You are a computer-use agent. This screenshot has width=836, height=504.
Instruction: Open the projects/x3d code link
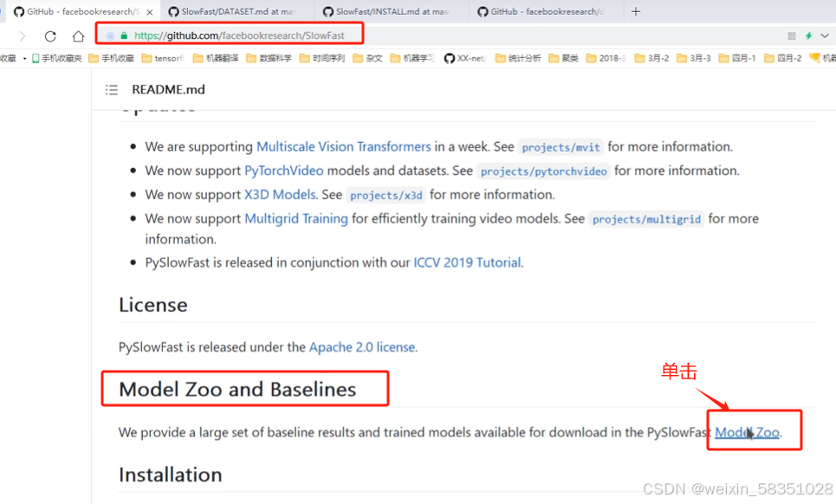386,196
